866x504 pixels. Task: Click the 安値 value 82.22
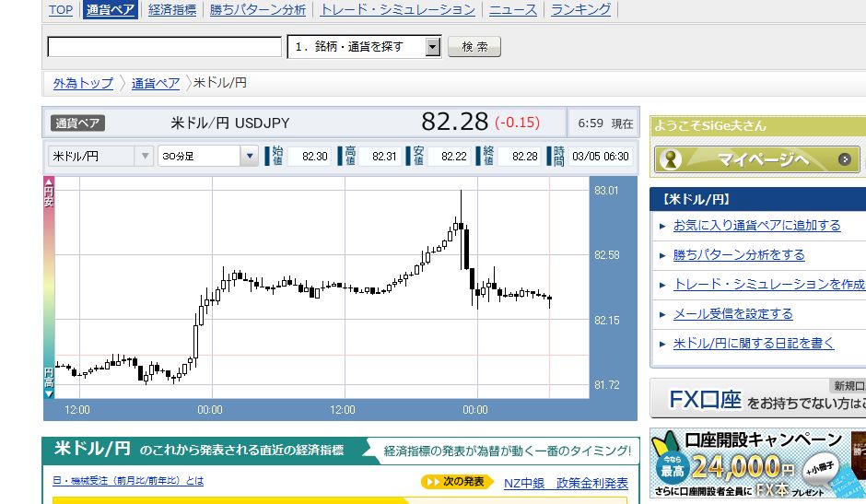click(x=454, y=157)
